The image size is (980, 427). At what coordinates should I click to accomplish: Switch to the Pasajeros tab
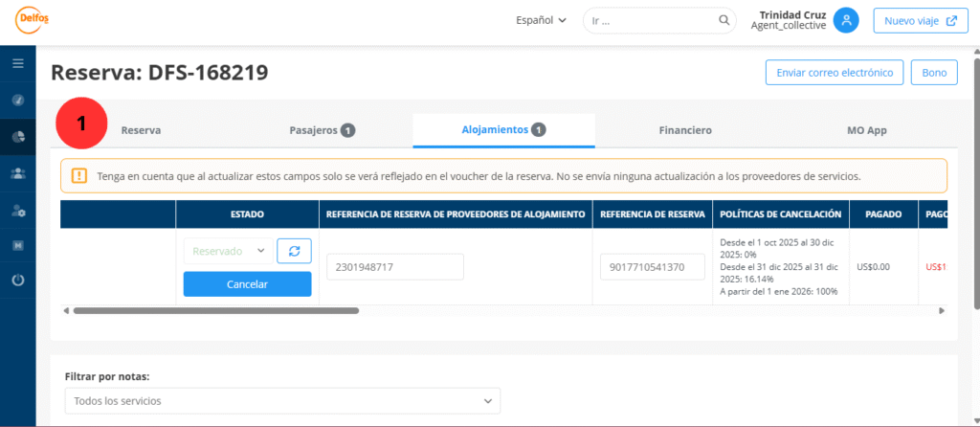coord(322,130)
